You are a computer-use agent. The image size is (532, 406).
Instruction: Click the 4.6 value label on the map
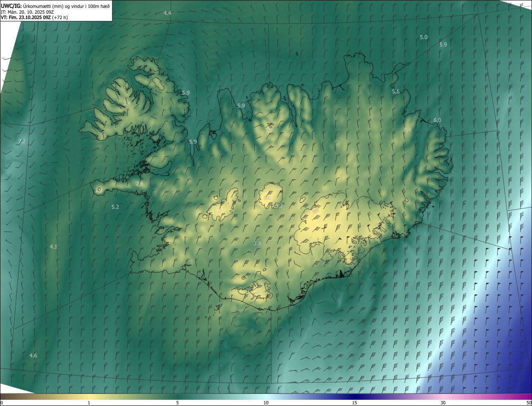(x=33, y=356)
